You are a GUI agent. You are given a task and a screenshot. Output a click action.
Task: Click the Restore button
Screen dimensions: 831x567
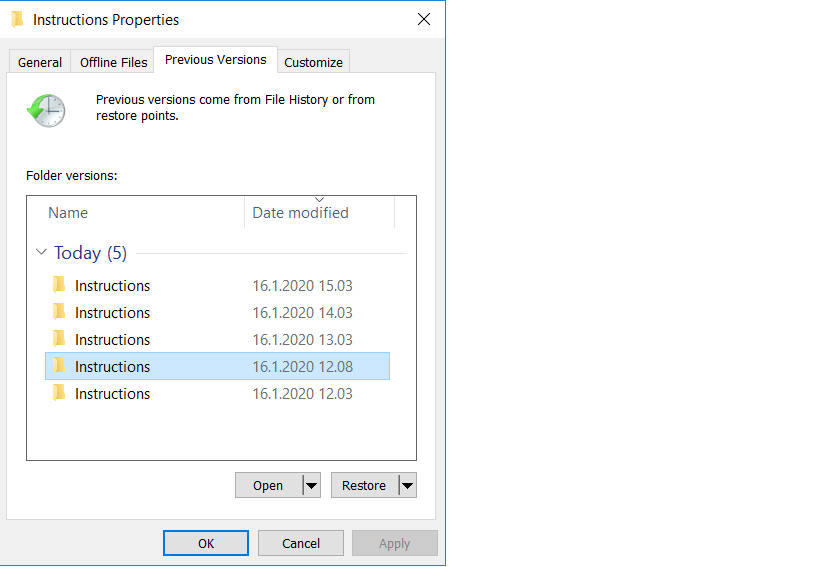click(363, 486)
